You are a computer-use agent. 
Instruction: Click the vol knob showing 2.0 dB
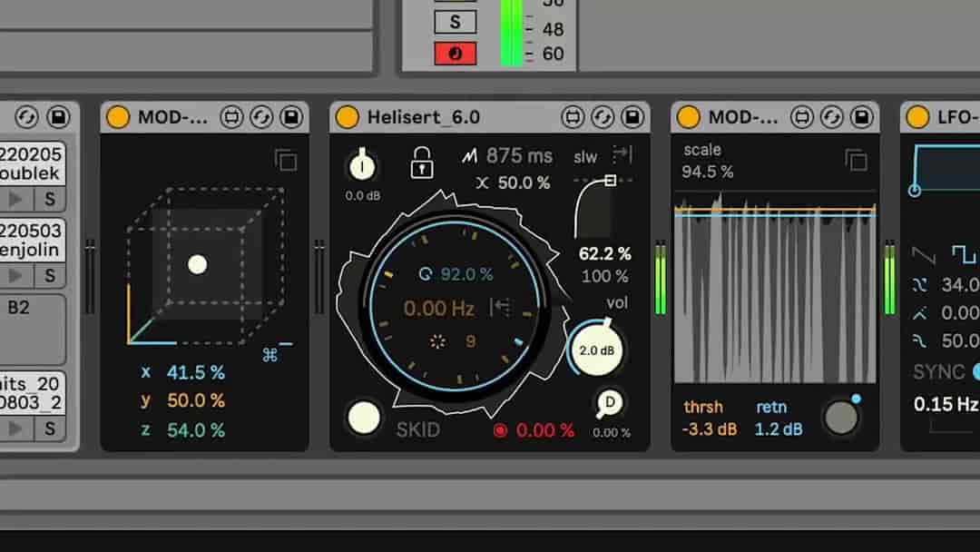pyautogui.click(x=597, y=350)
